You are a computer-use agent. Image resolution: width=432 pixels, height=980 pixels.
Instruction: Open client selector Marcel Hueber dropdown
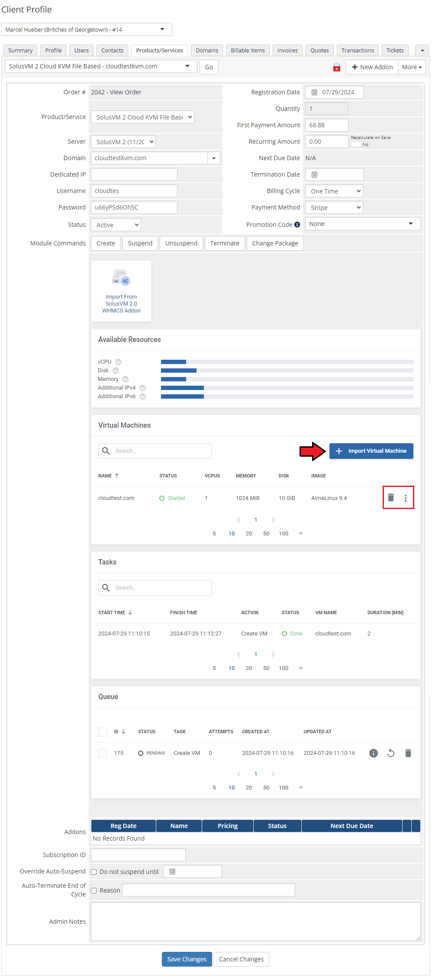pos(87,29)
